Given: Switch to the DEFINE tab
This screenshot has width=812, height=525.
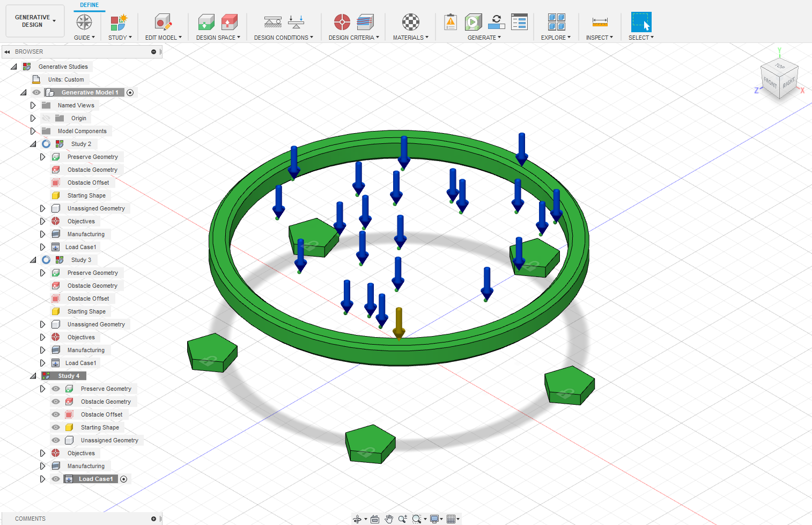Looking at the screenshot, I should (x=89, y=5).
